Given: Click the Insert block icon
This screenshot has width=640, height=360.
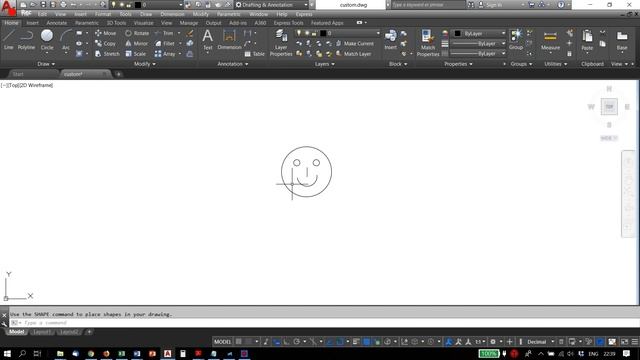Looking at the screenshot, I should tap(390, 40).
